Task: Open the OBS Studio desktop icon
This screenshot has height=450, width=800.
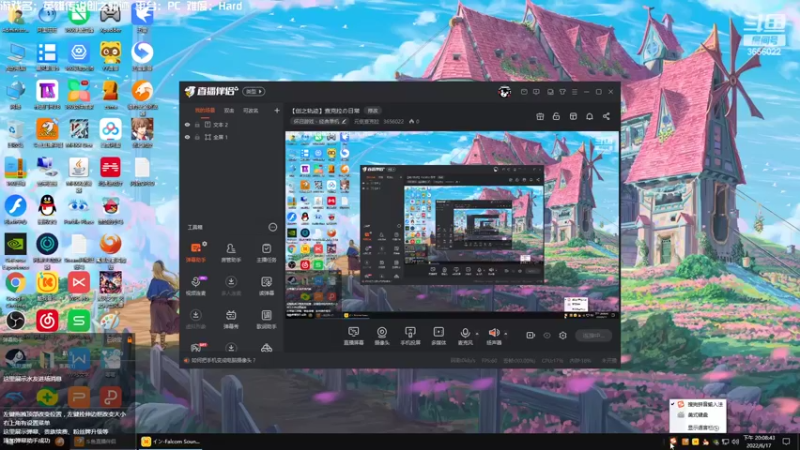Action: 15,320
